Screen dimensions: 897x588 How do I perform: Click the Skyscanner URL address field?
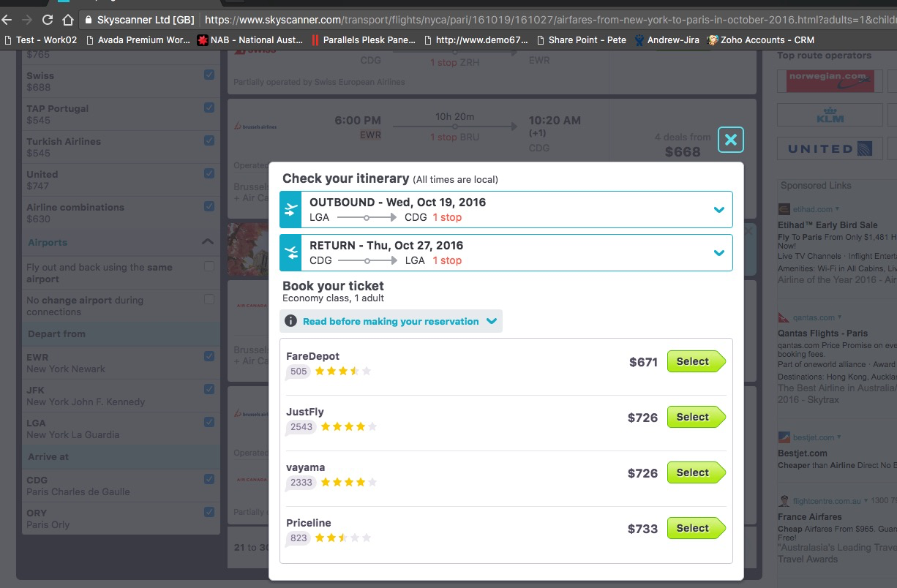[549, 20]
